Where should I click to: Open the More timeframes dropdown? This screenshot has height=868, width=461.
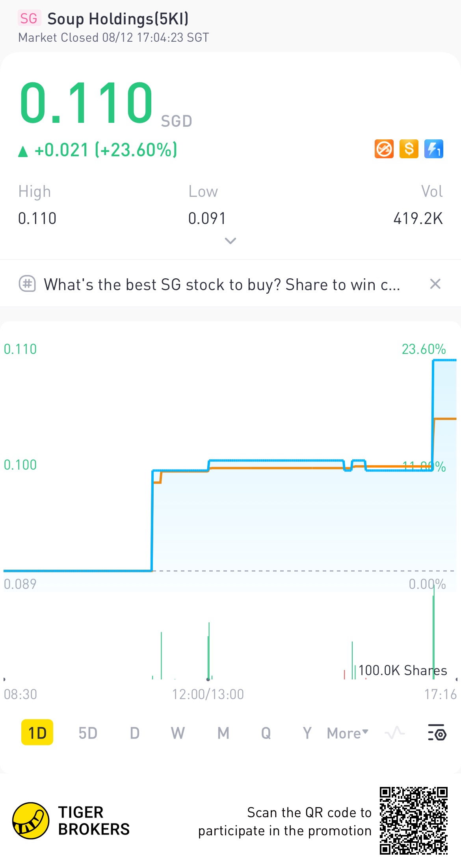point(348,733)
